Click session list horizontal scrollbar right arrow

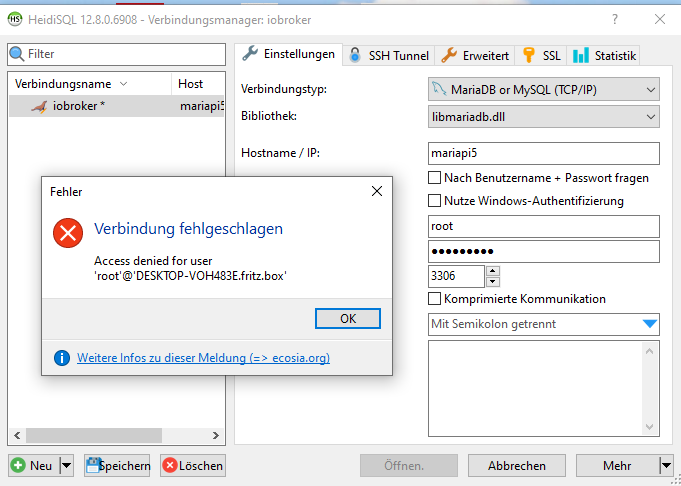215,435
